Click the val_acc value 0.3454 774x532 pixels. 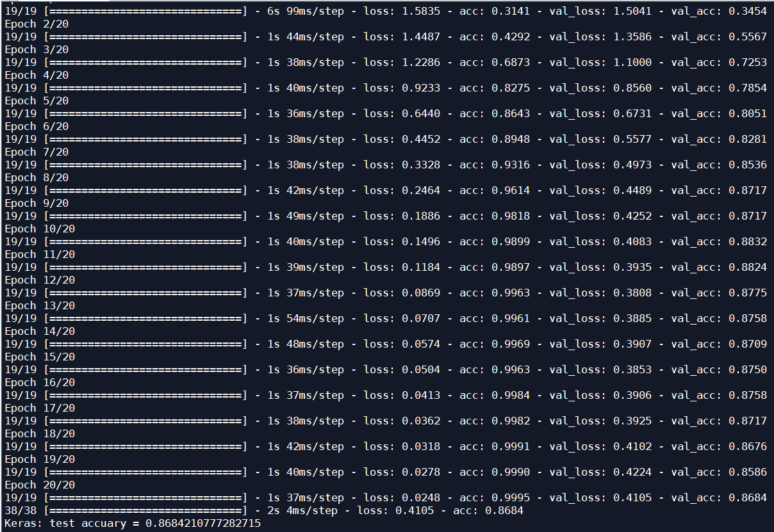(x=748, y=11)
